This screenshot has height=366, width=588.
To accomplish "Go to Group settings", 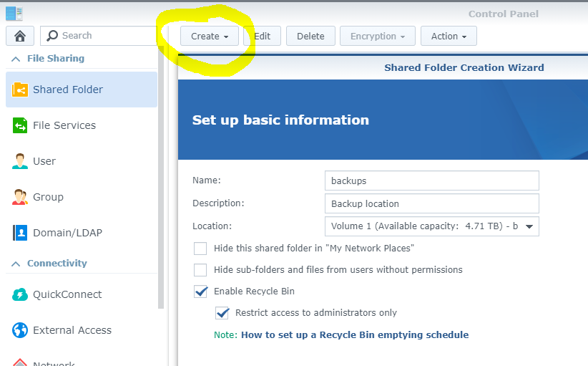I will click(x=82, y=197).
